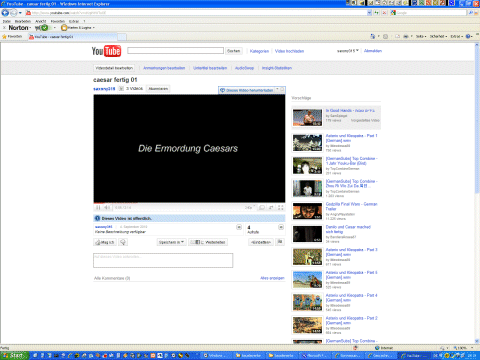The width and height of the screenshot is (480, 360).
Task: Click the thumbs-down dislike icon
Action: tap(123, 242)
